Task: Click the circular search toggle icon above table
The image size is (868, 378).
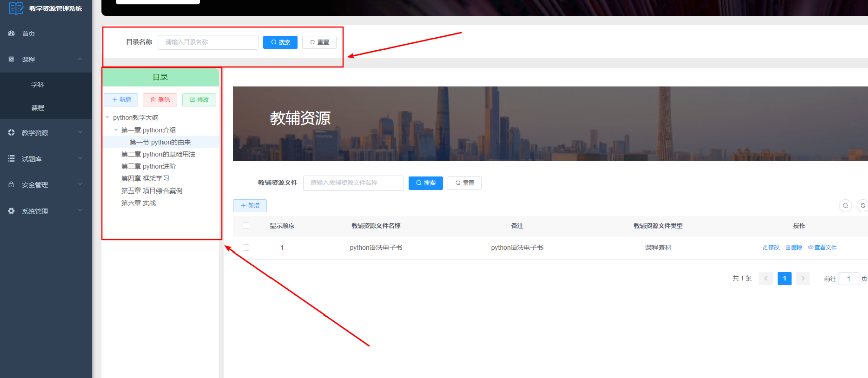Action: point(845,206)
